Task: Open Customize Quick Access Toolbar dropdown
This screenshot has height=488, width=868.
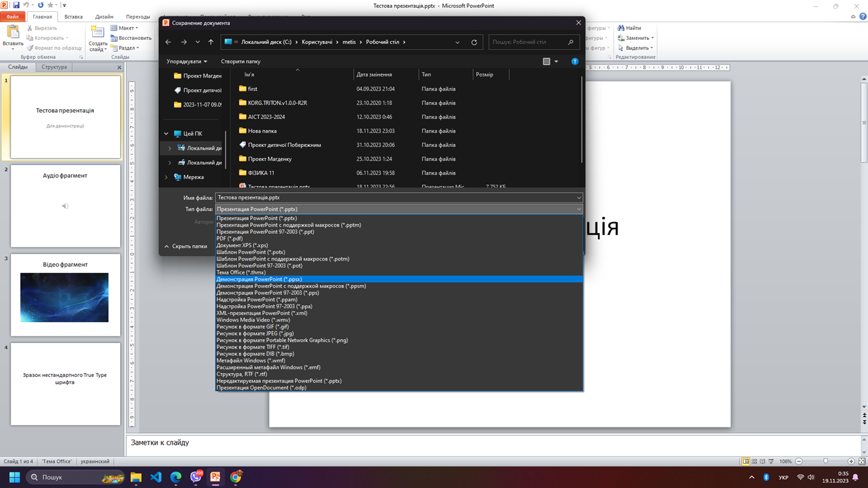Action: tap(64, 5)
